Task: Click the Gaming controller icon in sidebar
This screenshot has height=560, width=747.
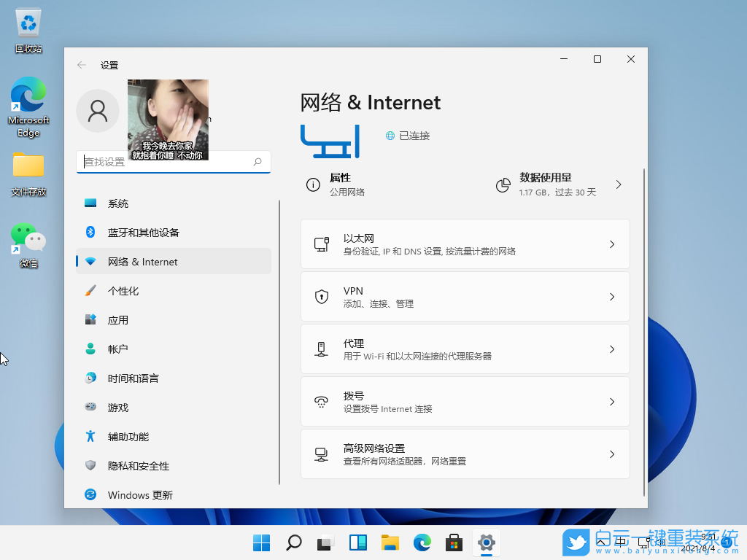Action: click(x=94, y=408)
